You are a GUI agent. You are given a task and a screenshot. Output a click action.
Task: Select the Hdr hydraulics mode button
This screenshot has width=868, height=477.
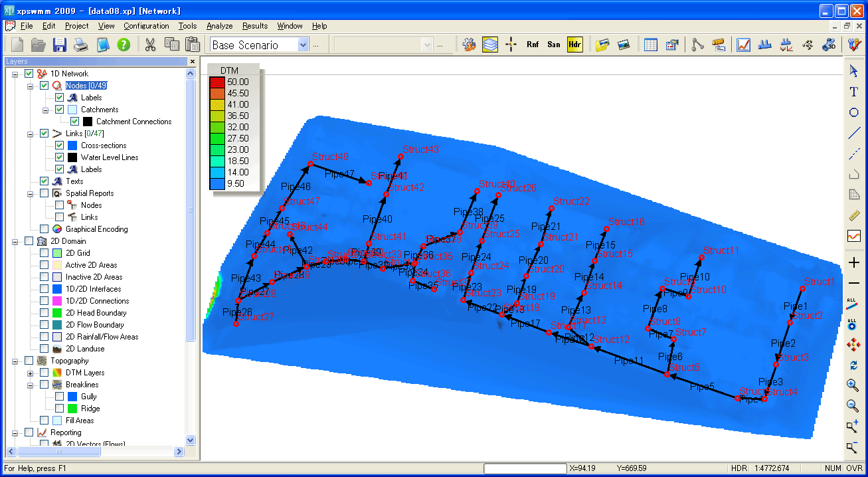click(575, 45)
